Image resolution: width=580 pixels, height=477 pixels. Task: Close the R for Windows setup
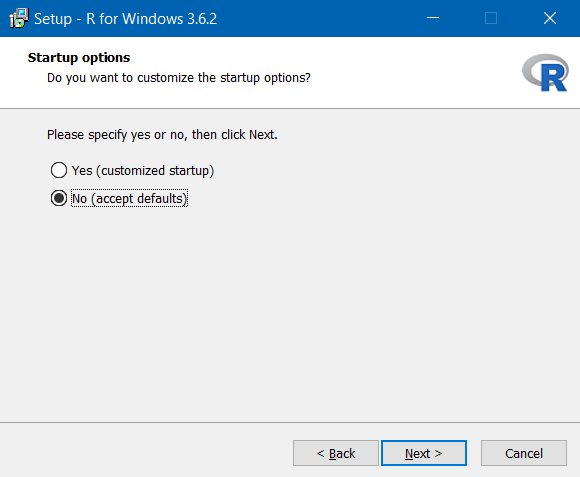550,18
